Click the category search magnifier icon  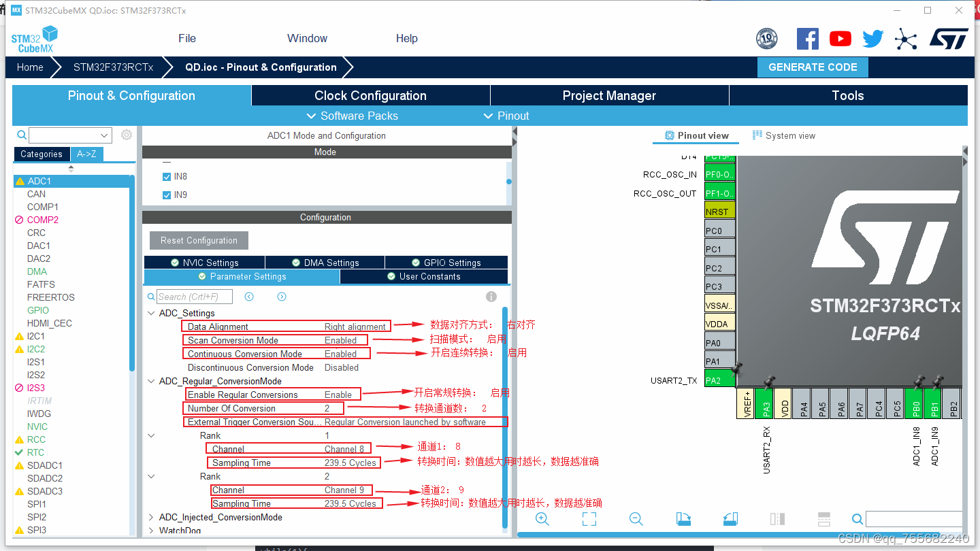[22, 135]
